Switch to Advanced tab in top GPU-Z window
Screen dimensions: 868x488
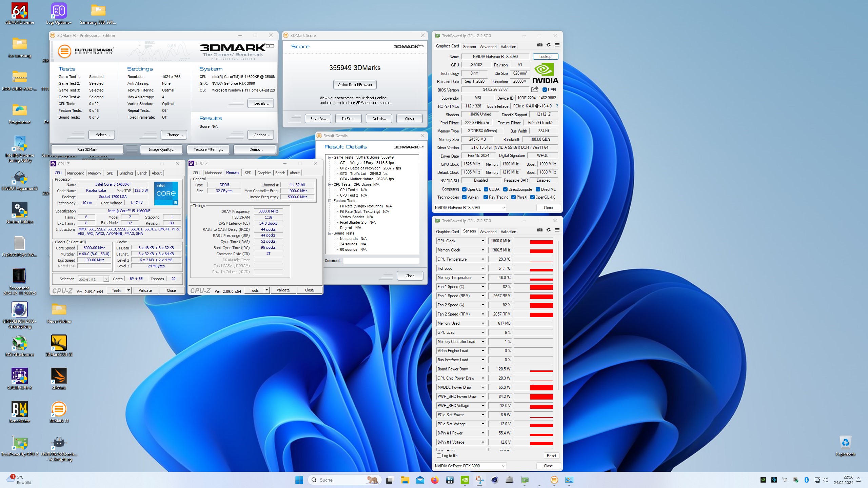pyautogui.click(x=488, y=47)
